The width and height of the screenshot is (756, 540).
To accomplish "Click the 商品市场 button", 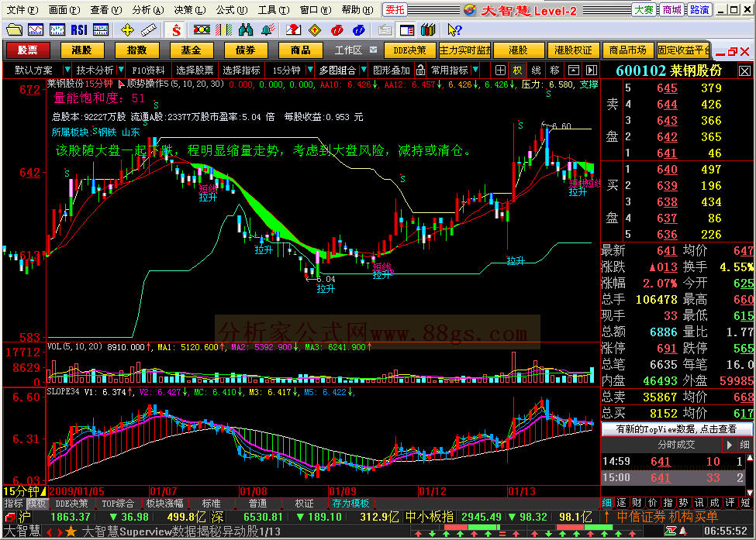I will pyautogui.click(x=627, y=50).
